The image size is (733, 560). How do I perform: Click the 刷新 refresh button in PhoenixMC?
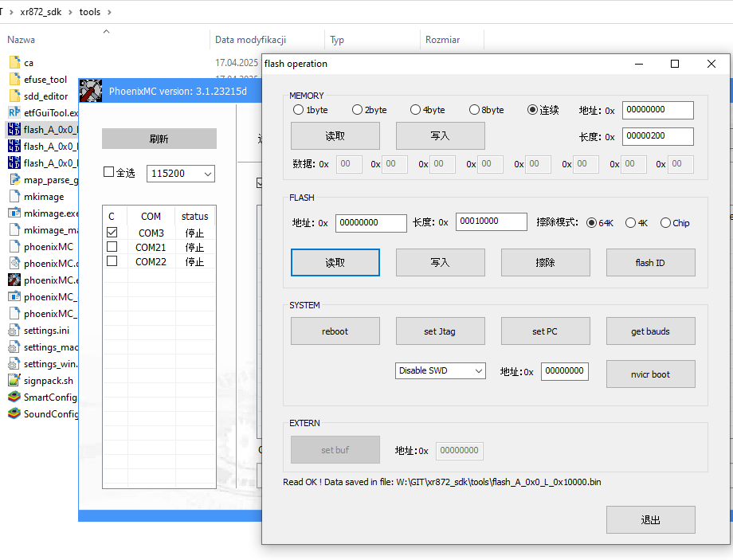pos(159,139)
